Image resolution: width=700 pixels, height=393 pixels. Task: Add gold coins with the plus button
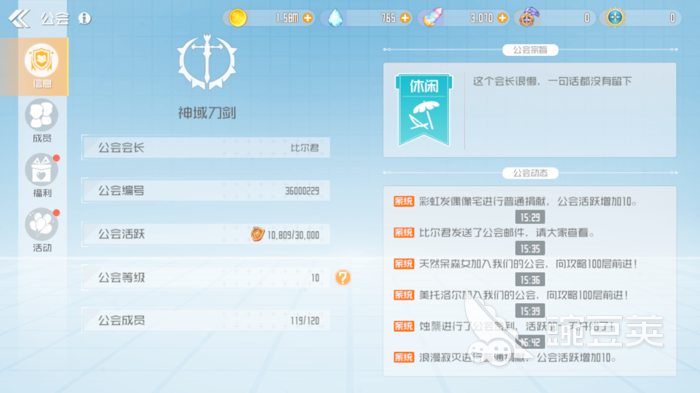308,18
